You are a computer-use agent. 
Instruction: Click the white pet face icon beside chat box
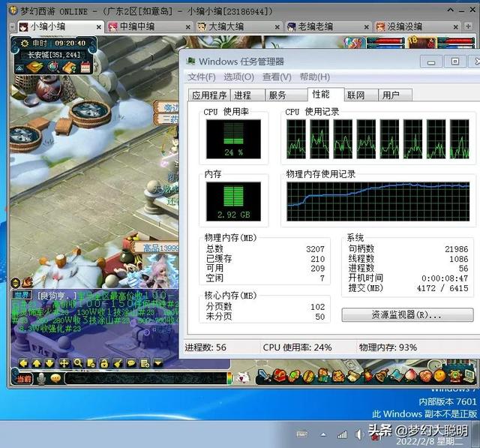[x=244, y=377]
